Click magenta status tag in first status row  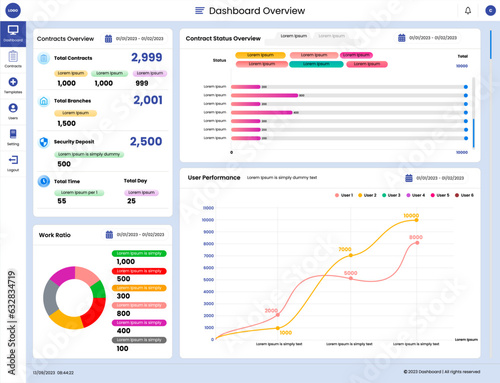coord(356,55)
